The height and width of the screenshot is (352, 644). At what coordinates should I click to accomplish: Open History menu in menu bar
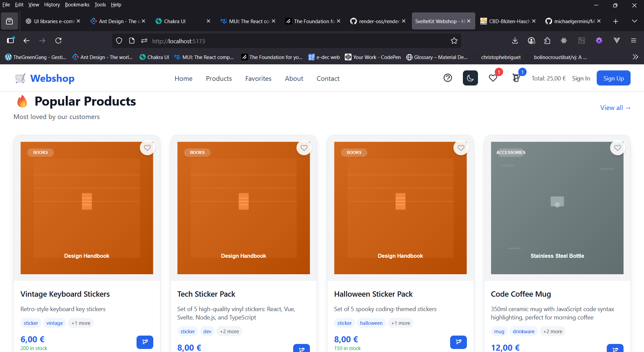[52, 5]
